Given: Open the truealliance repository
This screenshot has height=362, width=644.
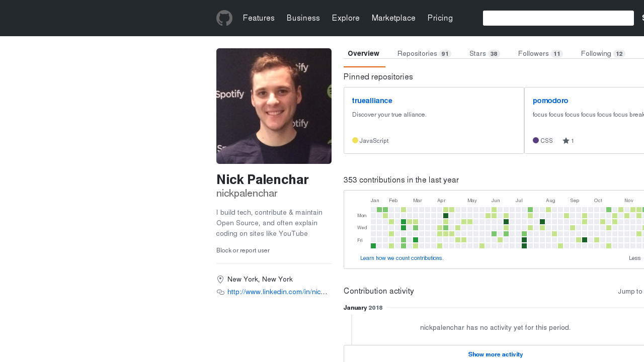Looking at the screenshot, I should pyautogui.click(x=372, y=101).
